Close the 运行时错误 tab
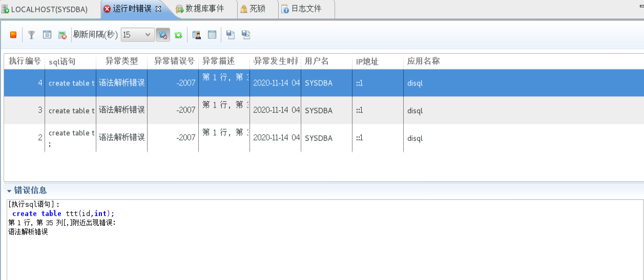 (158, 9)
